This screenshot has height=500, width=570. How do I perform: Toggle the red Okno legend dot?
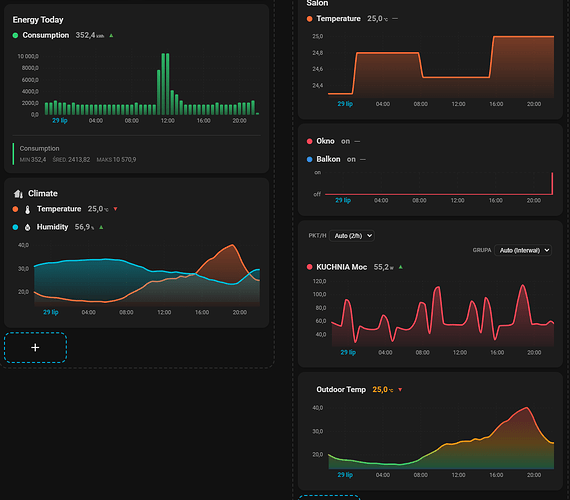309,141
